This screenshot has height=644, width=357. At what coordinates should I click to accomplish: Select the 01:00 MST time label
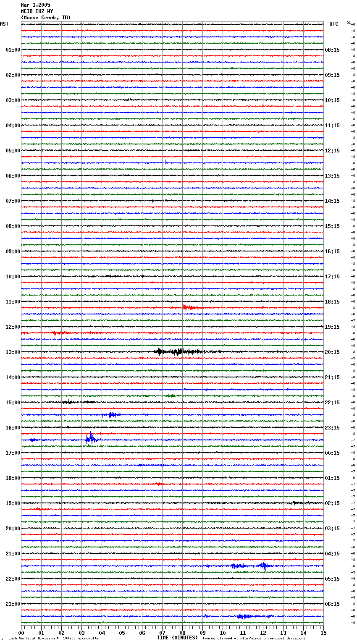click(x=13, y=50)
